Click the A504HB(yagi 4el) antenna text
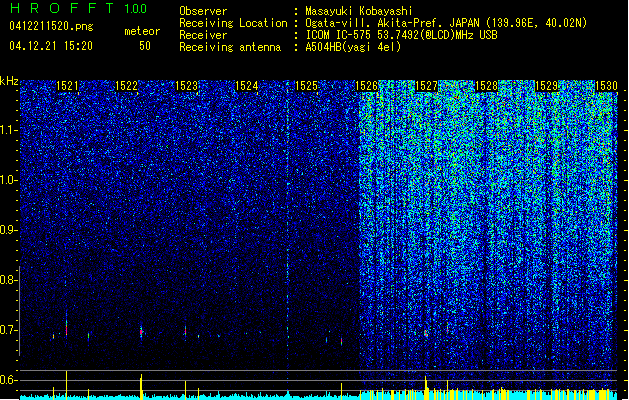 tap(353, 47)
